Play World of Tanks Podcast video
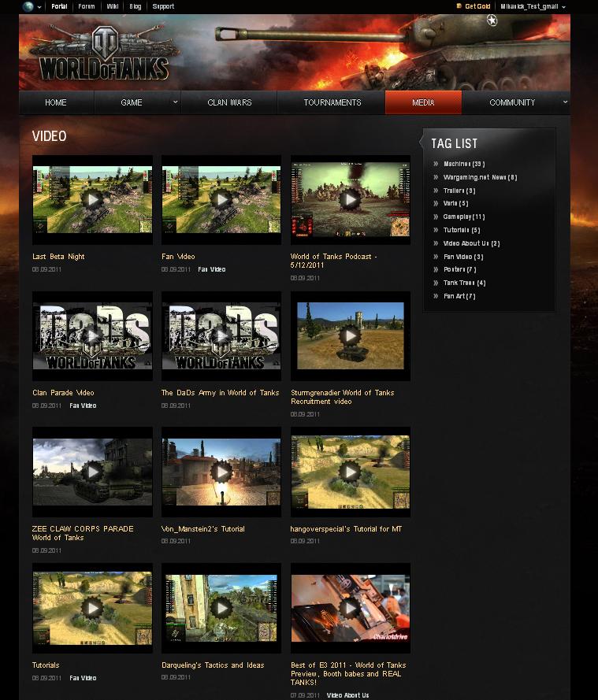 (x=351, y=199)
